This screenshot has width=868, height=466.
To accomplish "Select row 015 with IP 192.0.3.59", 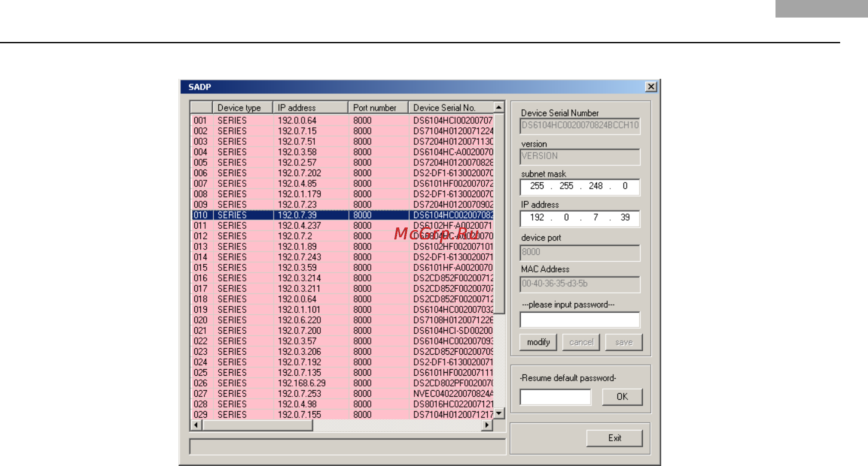I will click(x=342, y=267).
